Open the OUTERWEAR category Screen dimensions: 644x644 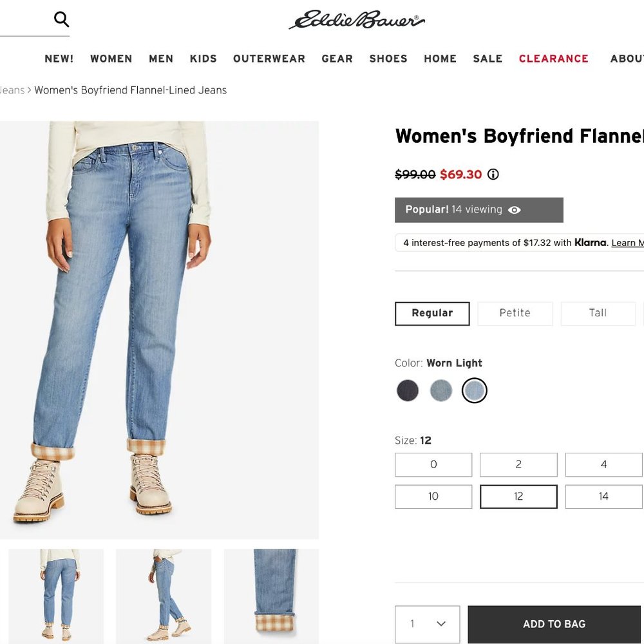[269, 59]
